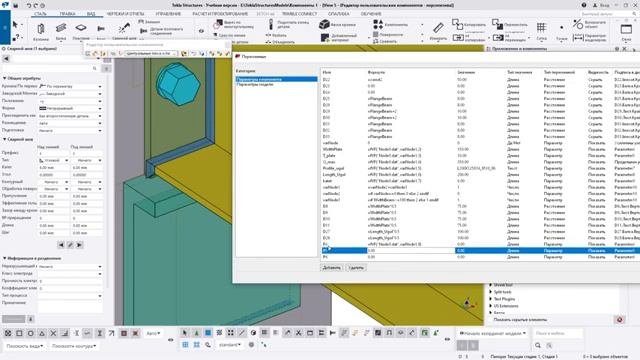Screen dimensions: 640x360
Task: Toggle the blue square selection switch
Action: 208,333
